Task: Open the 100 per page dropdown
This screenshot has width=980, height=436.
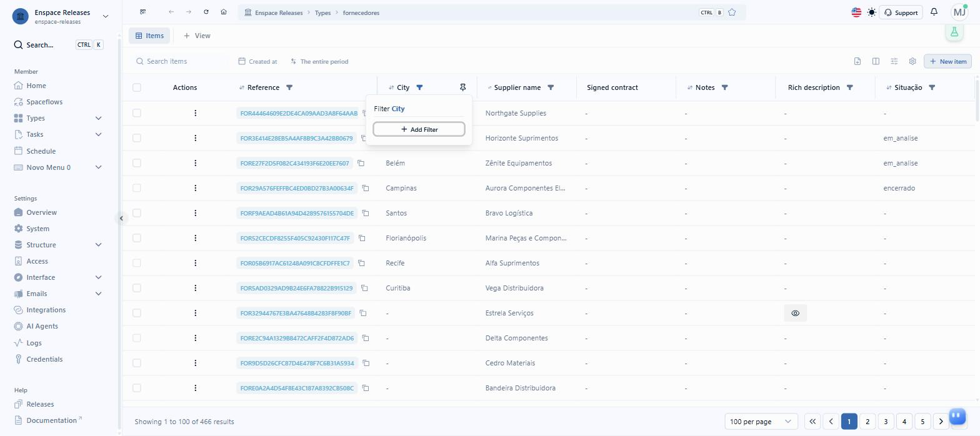Action: pyautogui.click(x=761, y=422)
